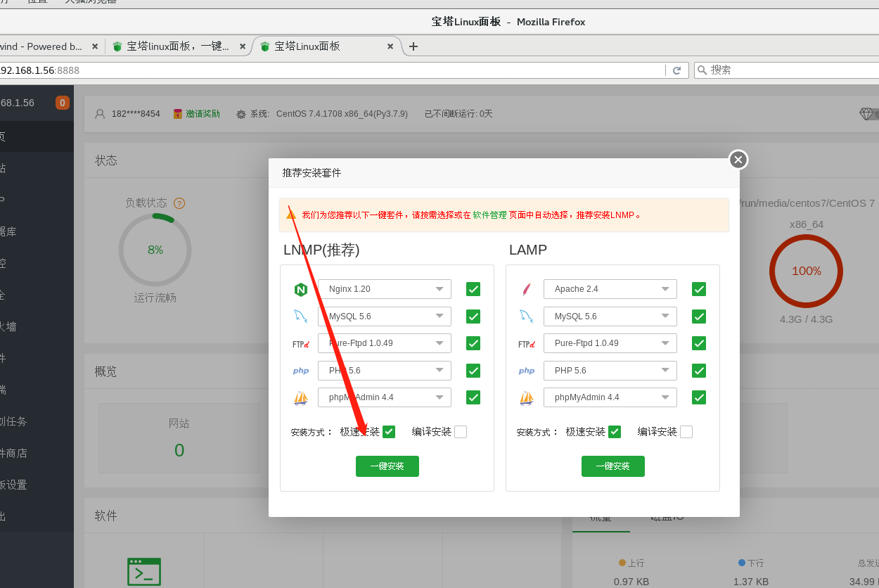Click the MySQL dolphin icon in LNMP
Image resolution: width=879 pixels, height=588 pixels.
point(301,317)
